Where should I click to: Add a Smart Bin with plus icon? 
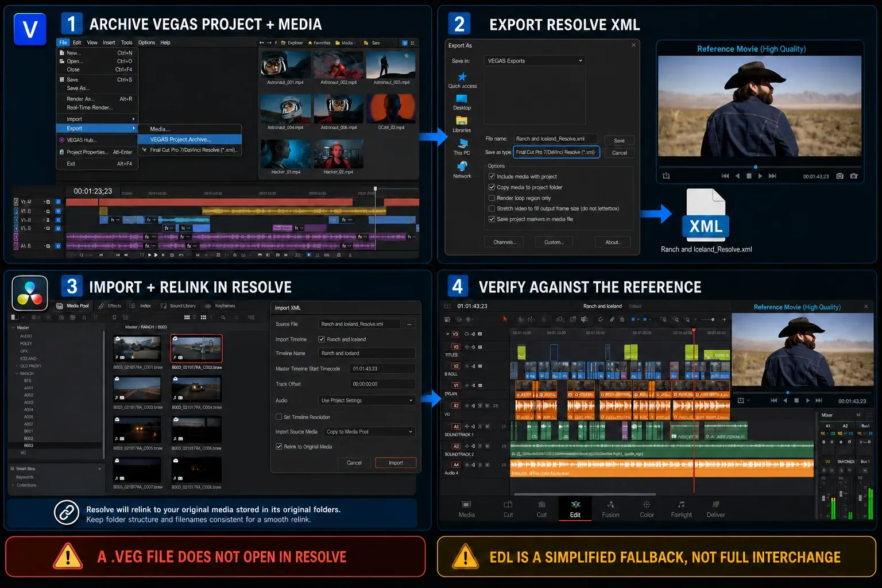[x=99, y=469]
